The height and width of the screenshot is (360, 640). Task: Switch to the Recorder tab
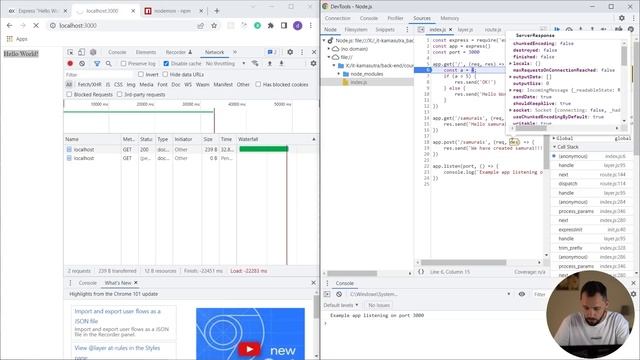click(179, 52)
